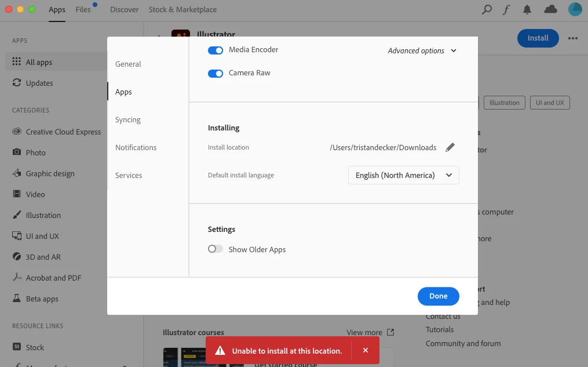
Task: Click the Illustrator courses heading
Action: (193, 332)
